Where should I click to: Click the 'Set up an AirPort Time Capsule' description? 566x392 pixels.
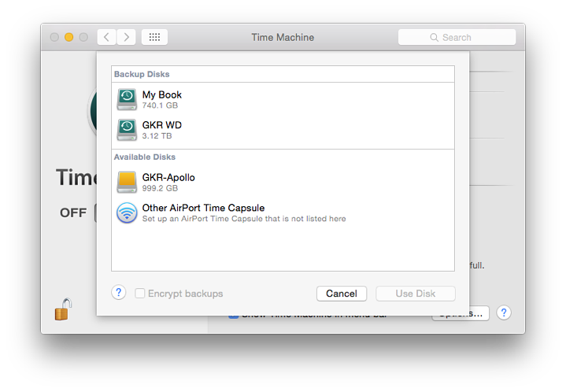click(244, 219)
